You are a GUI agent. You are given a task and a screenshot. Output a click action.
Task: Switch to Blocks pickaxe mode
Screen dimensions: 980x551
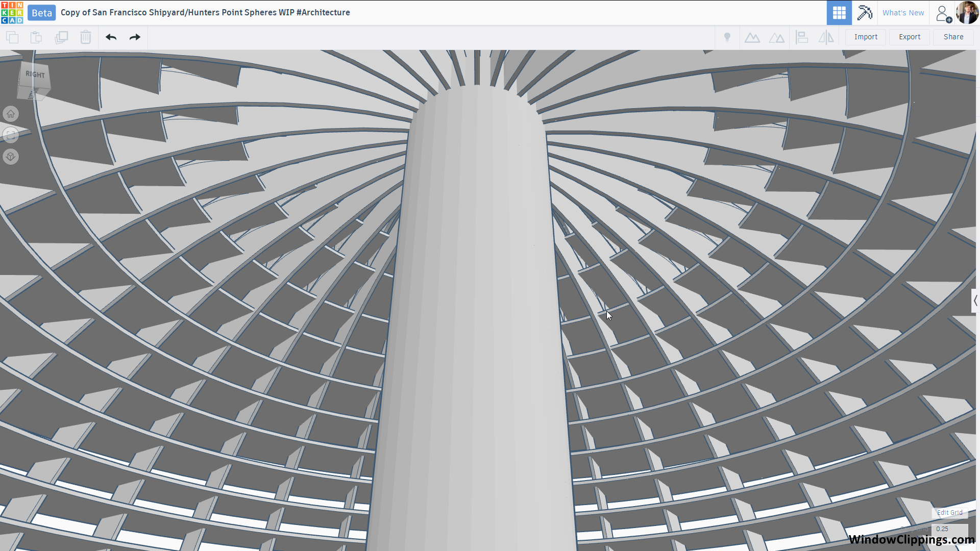coord(865,13)
